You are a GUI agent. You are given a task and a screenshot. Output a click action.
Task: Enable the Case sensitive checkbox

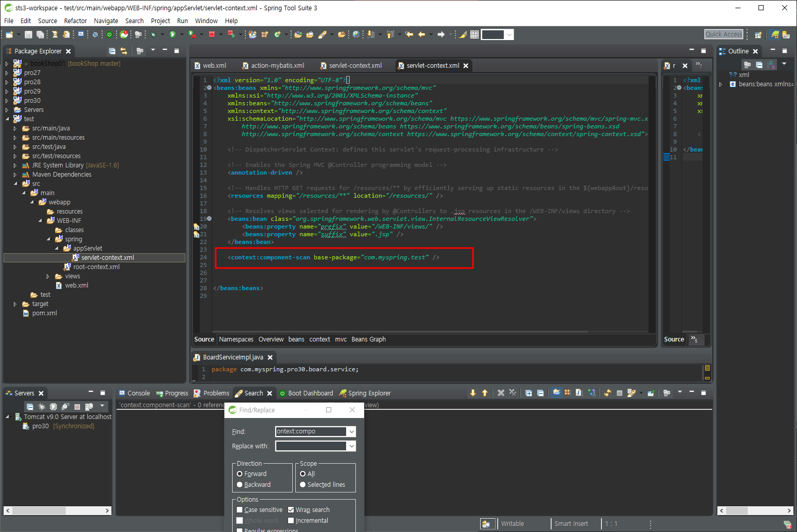240,510
